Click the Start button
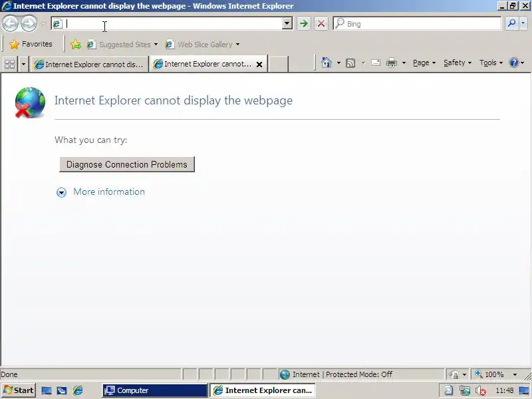The height and width of the screenshot is (399, 532). click(x=19, y=390)
